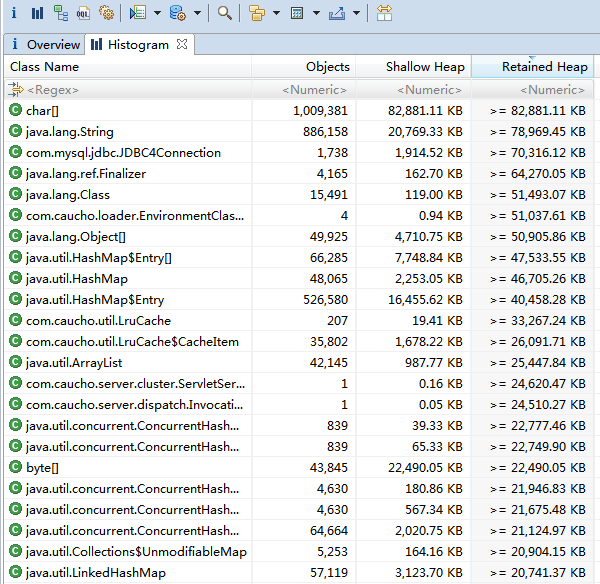The width and height of the screenshot is (600, 584).
Task: Click the Histogram bar chart toolbar icon
Action: pos(37,13)
